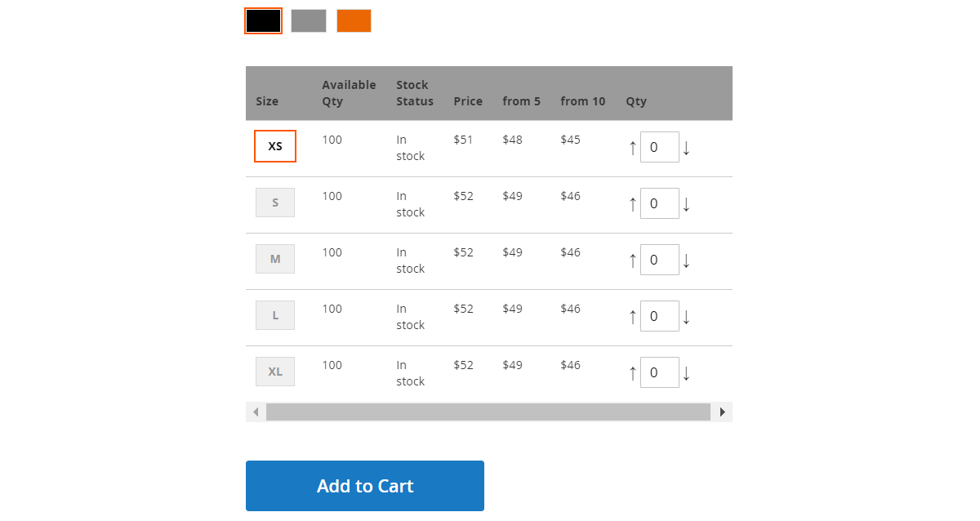
Task: Click the down arrow for size XS quantity
Action: click(x=686, y=148)
